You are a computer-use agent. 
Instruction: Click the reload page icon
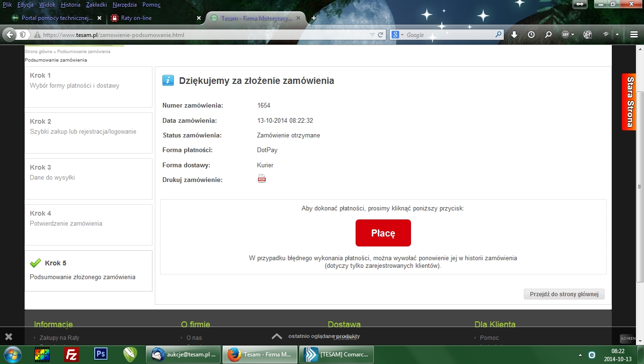pyautogui.click(x=380, y=35)
